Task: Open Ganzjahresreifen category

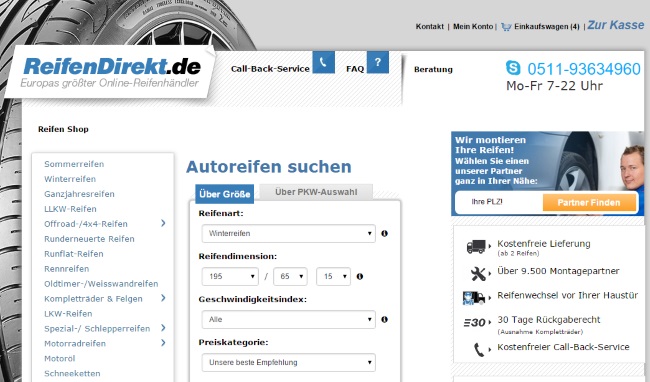Action: tap(79, 194)
